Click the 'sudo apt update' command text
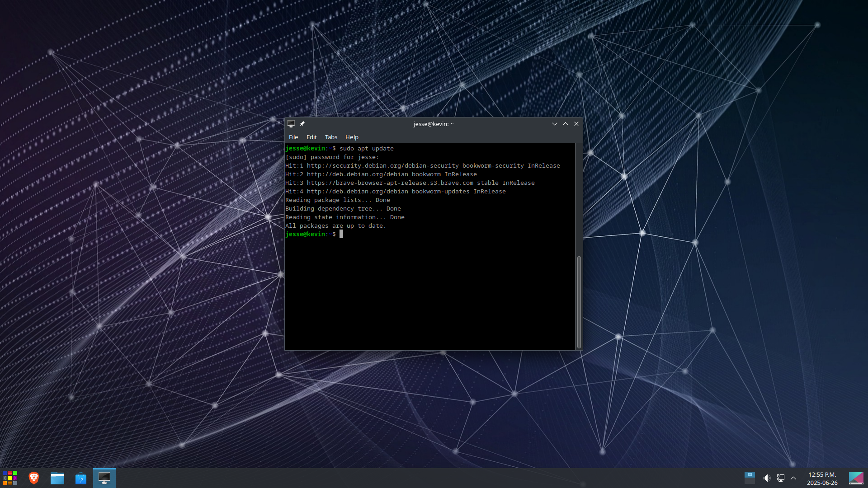Viewport: 868px width, 488px height. 367,148
